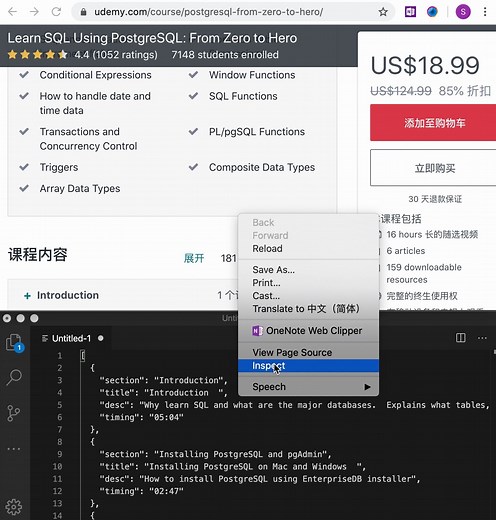This screenshot has width=496, height=520.
Task: Click Transactions and Concurrency Control item
Action: [x=88, y=139]
